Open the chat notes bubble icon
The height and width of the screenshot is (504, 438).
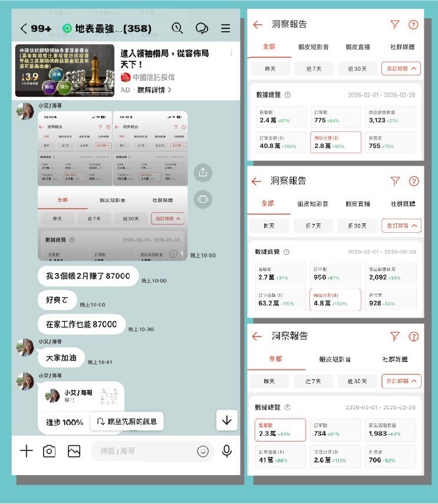[202, 28]
